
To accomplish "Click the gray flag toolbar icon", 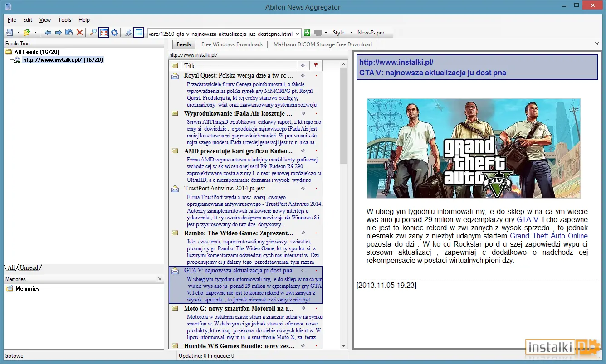I will [318, 33].
